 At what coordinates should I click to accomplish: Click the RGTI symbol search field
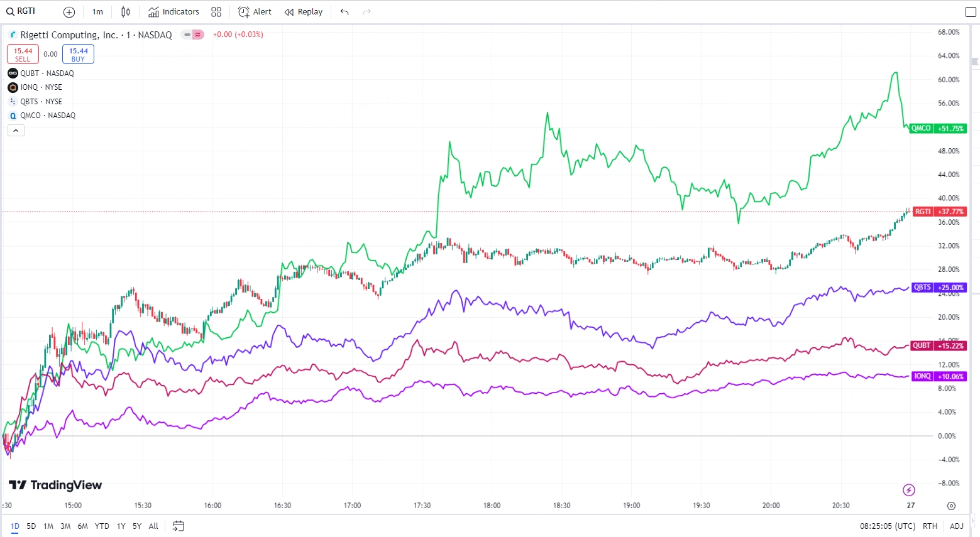click(x=26, y=11)
